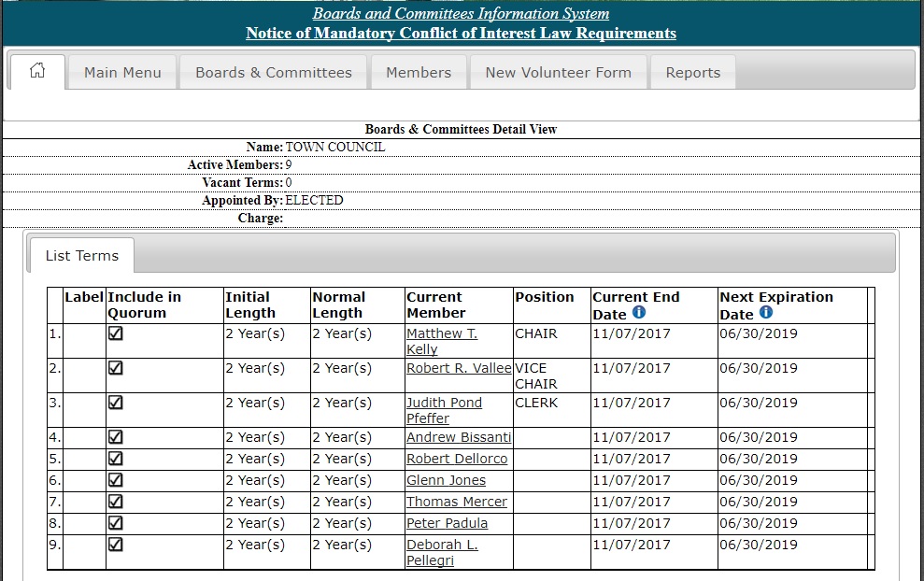924x581 pixels.
Task: Select the List Terms tab
Action: [82, 256]
